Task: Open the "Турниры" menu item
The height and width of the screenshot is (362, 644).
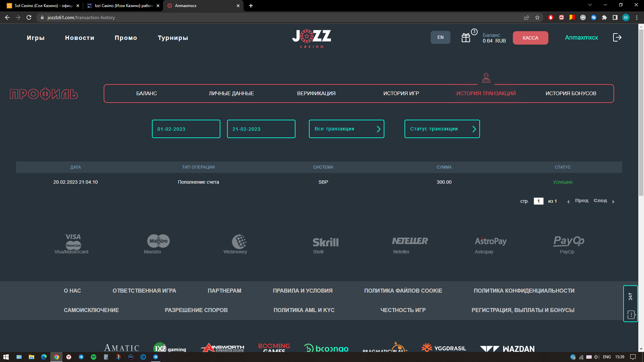Action: 173,38
